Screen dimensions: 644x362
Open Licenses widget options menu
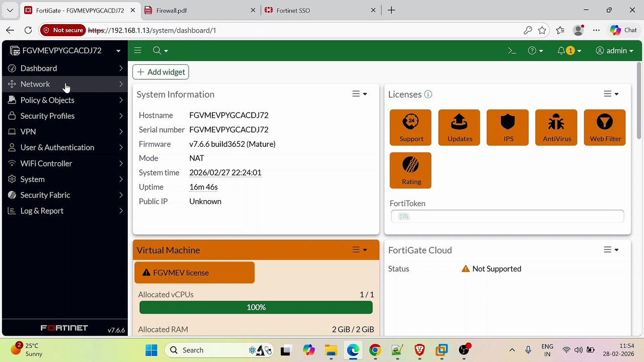tap(611, 94)
